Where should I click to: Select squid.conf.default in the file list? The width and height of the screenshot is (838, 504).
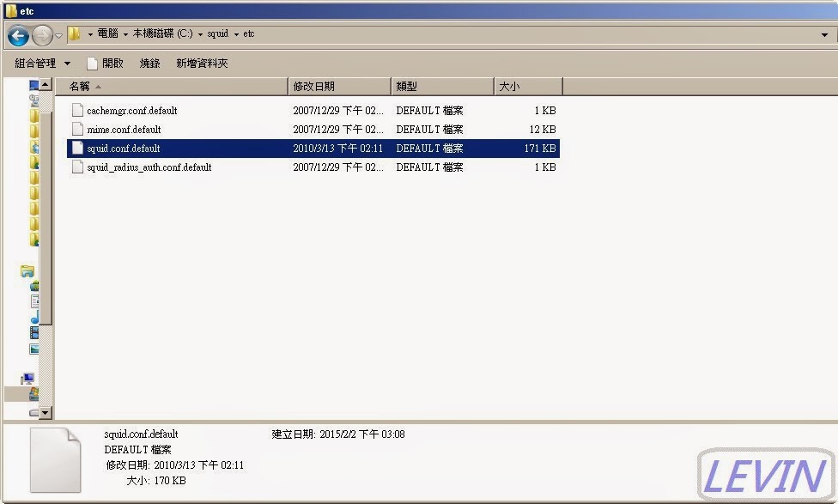(x=124, y=148)
